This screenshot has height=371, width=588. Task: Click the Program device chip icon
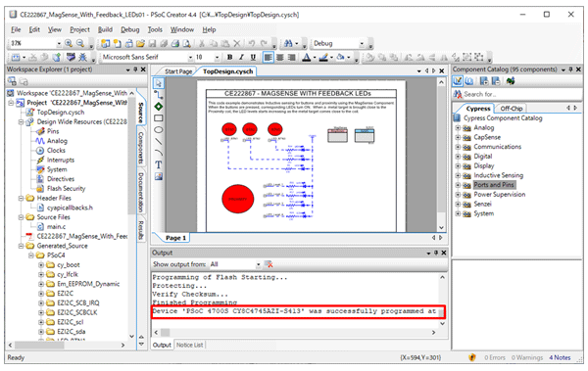(71, 57)
